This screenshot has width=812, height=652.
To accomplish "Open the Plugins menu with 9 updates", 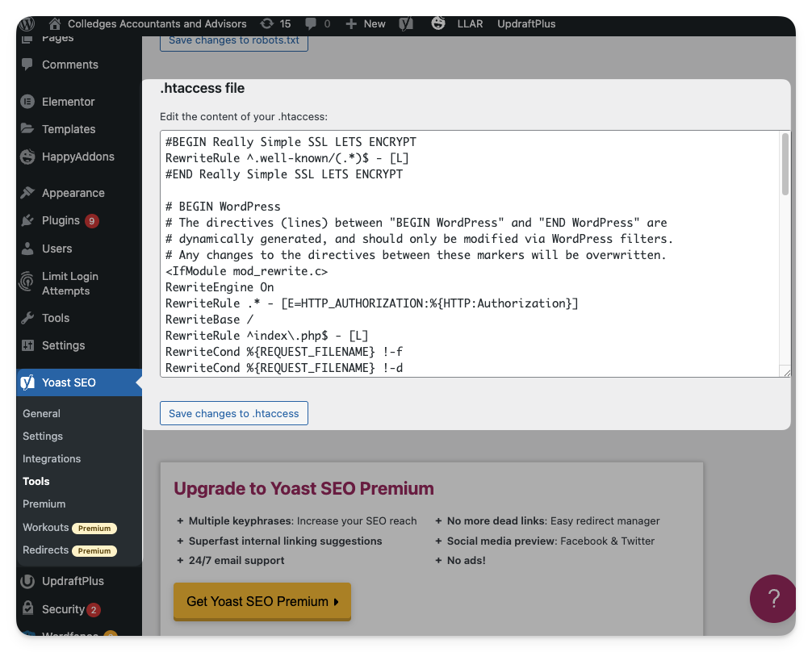I will 61,220.
